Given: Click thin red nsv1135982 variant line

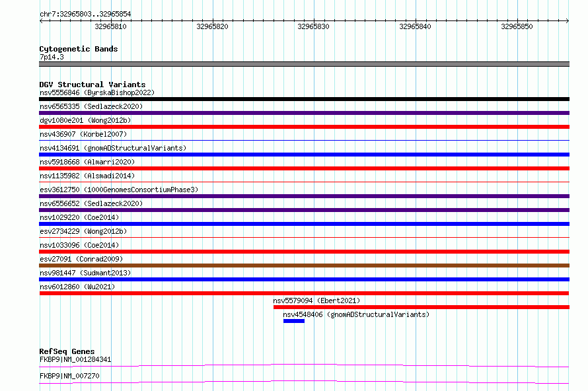Looking at the screenshot, I should [x=304, y=182].
